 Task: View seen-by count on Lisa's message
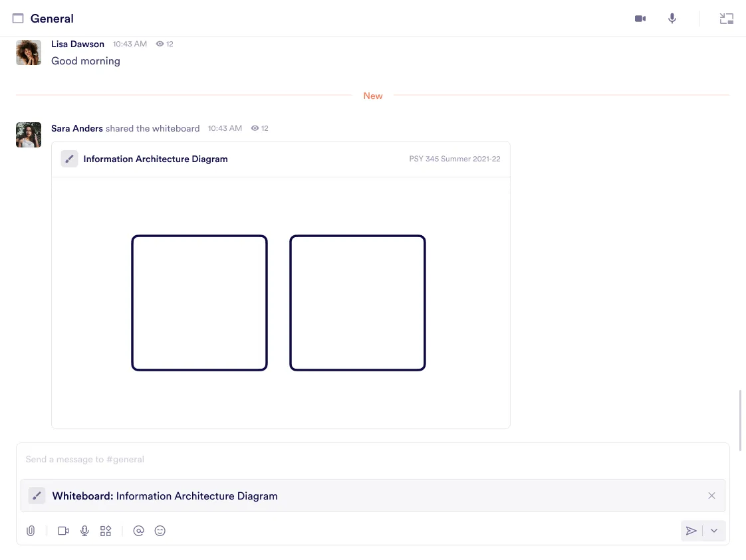tap(164, 44)
